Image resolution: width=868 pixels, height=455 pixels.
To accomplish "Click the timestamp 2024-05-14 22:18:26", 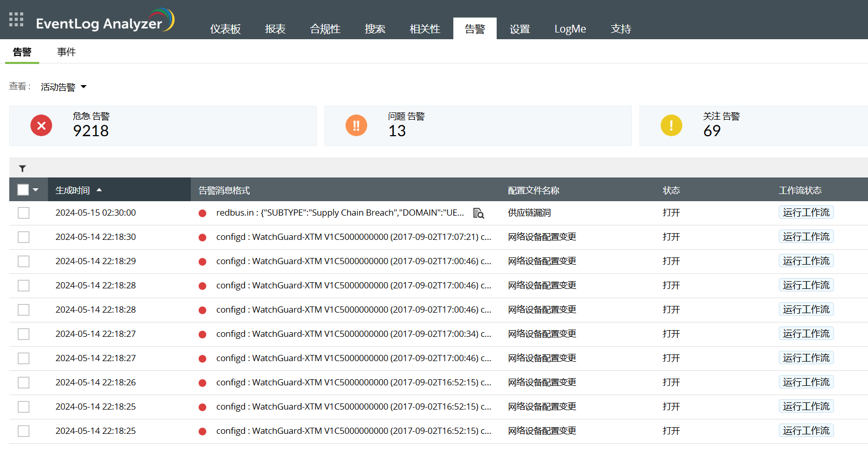I will click(x=96, y=382).
